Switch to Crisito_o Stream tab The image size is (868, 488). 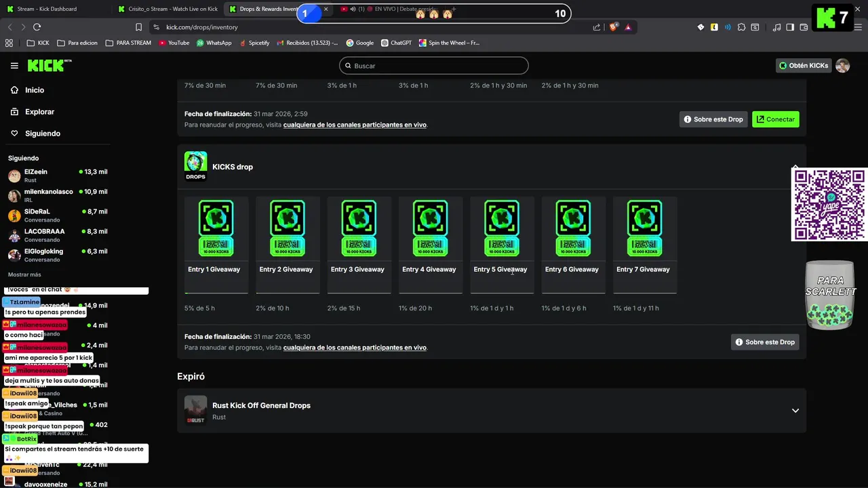click(x=167, y=9)
